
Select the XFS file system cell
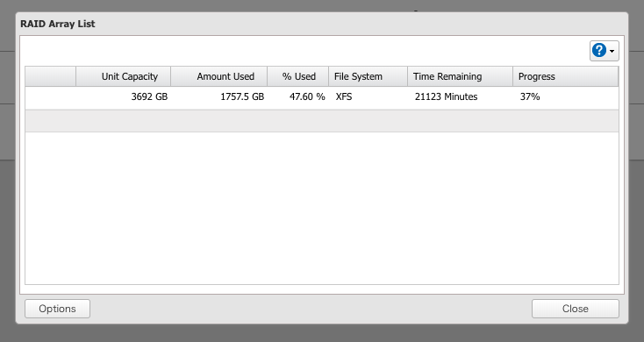368,96
